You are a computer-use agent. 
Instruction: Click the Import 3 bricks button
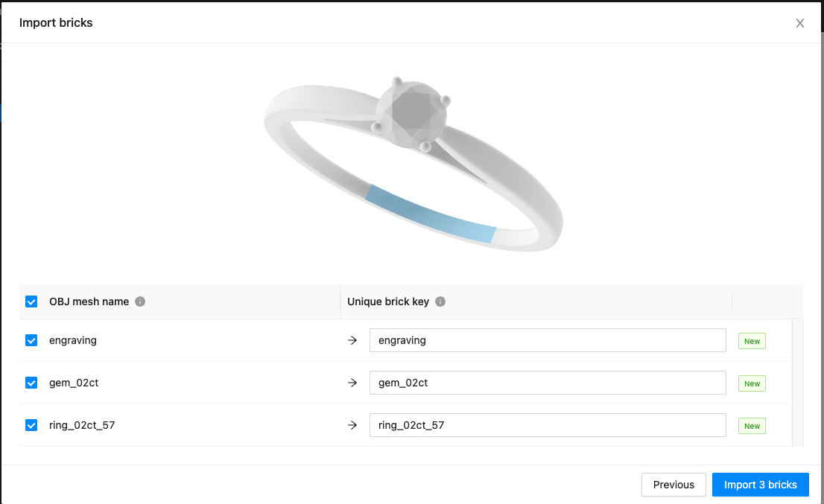(x=760, y=484)
